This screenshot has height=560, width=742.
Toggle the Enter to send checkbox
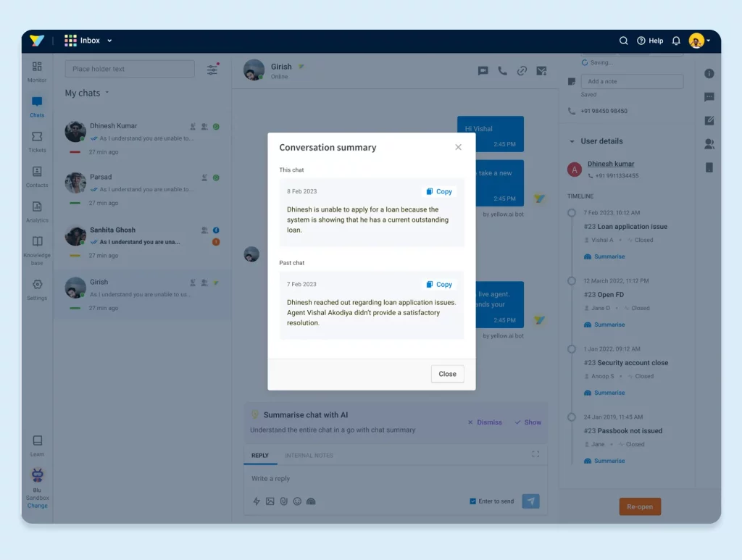click(472, 501)
